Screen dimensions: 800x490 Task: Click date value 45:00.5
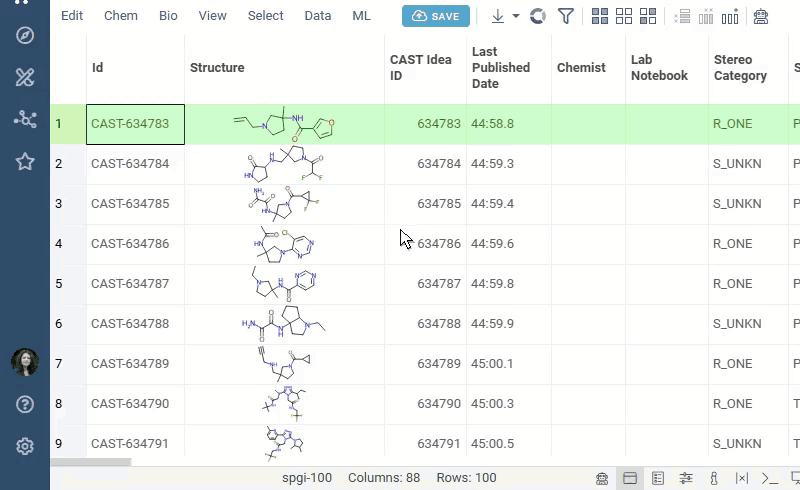tap(492, 444)
